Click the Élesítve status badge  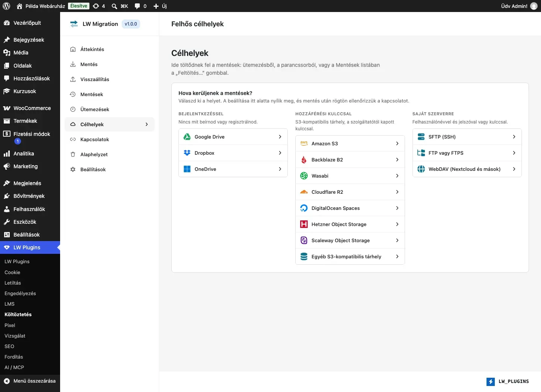(x=79, y=6)
